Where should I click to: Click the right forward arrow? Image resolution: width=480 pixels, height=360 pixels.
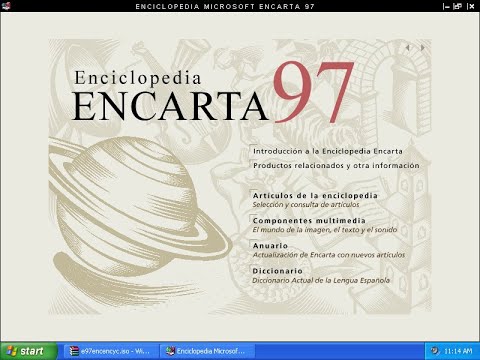pyautogui.click(x=422, y=48)
